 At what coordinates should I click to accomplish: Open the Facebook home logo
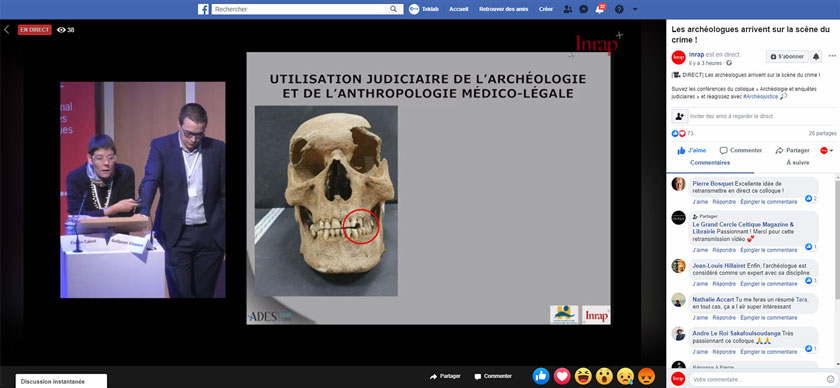tap(203, 9)
